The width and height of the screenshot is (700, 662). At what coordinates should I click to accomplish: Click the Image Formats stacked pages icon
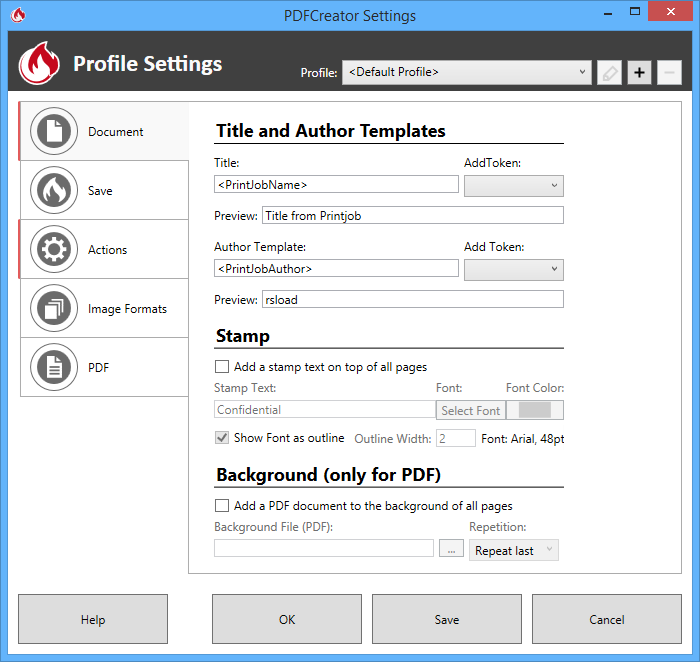[54, 308]
